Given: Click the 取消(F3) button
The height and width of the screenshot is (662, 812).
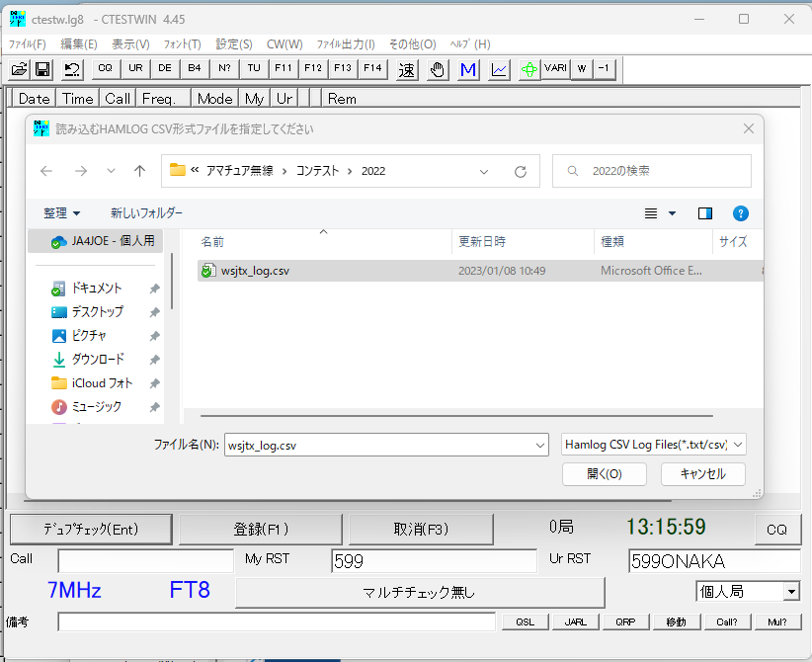Looking at the screenshot, I should tap(421, 530).
